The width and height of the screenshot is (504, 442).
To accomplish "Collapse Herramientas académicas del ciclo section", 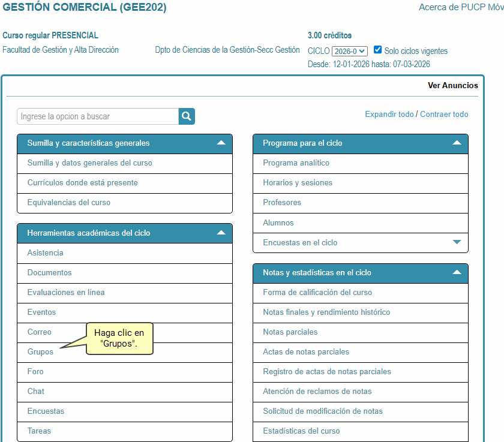I will point(221,233).
